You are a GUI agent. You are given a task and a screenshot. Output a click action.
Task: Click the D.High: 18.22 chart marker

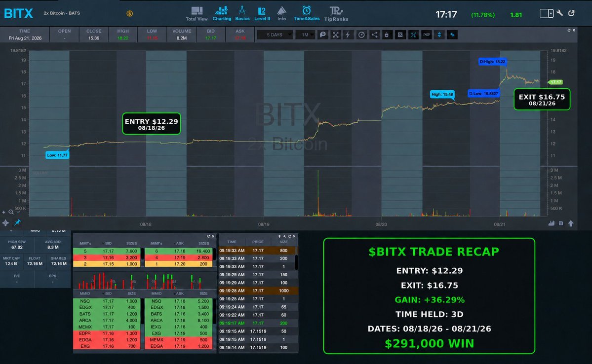point(492,62)
